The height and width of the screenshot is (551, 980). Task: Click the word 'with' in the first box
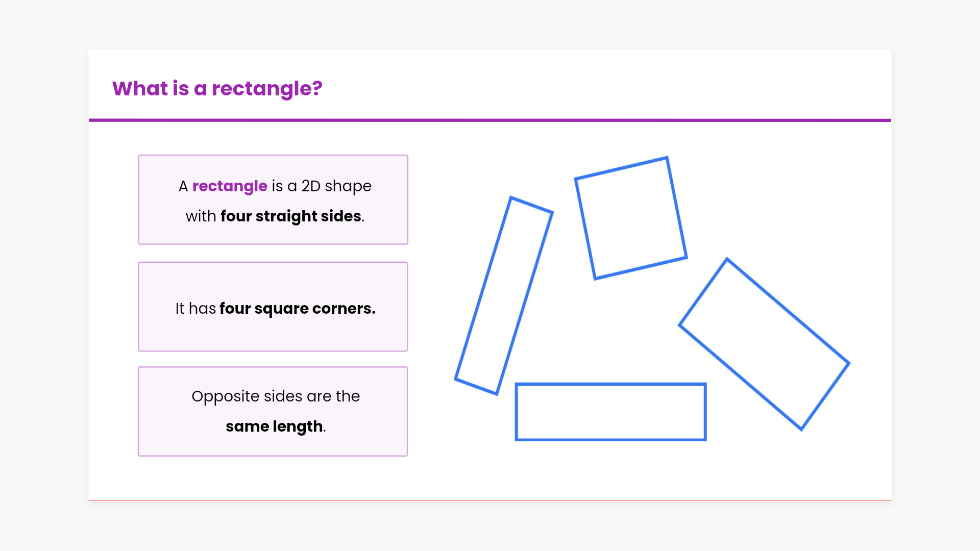click(201, 216)
